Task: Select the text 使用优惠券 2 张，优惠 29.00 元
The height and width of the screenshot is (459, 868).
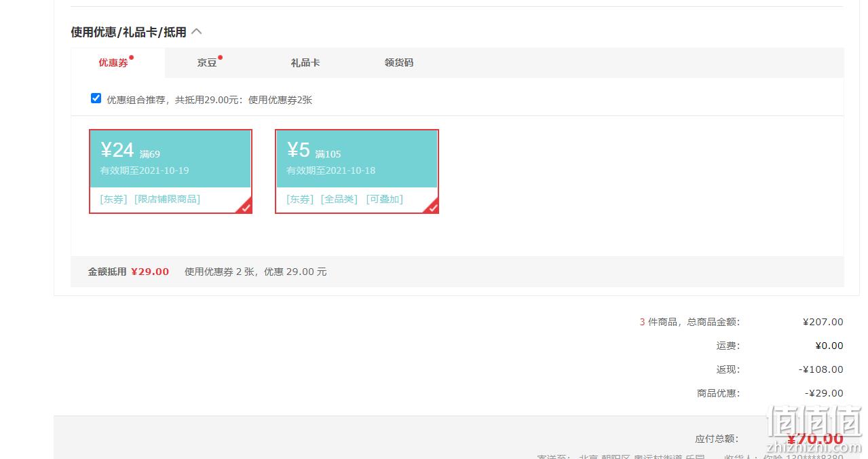Action: [x=255, y=272]
